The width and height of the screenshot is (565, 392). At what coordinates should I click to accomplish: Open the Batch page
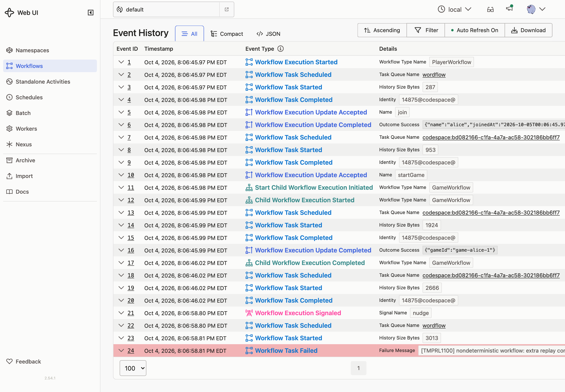[x=50, y=113]
